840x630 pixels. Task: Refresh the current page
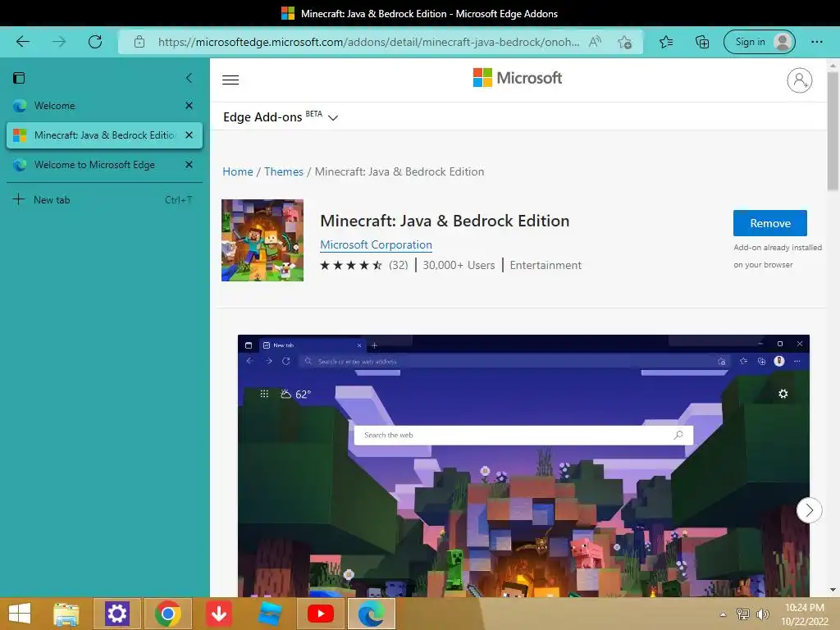[95, 42]
